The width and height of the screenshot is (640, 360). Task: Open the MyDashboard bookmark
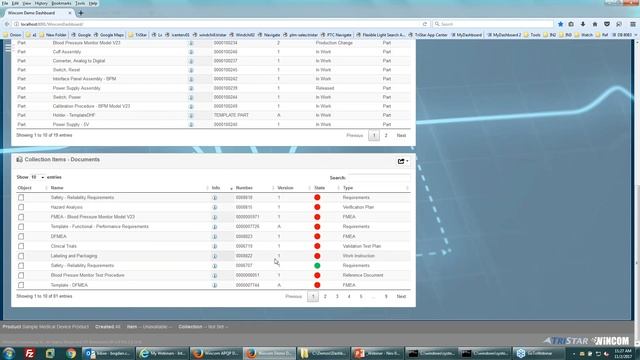pos(467,35)
